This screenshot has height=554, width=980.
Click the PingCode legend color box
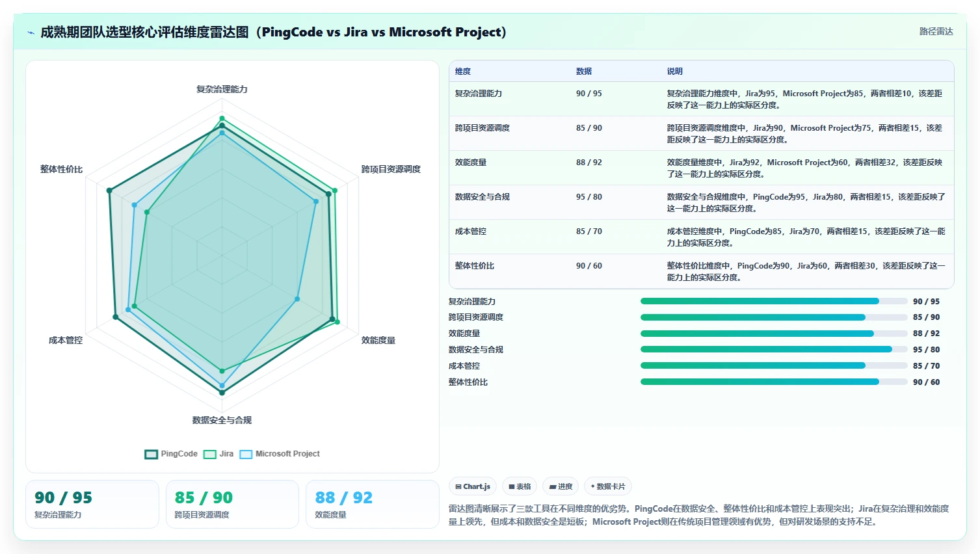click(151, 454)
